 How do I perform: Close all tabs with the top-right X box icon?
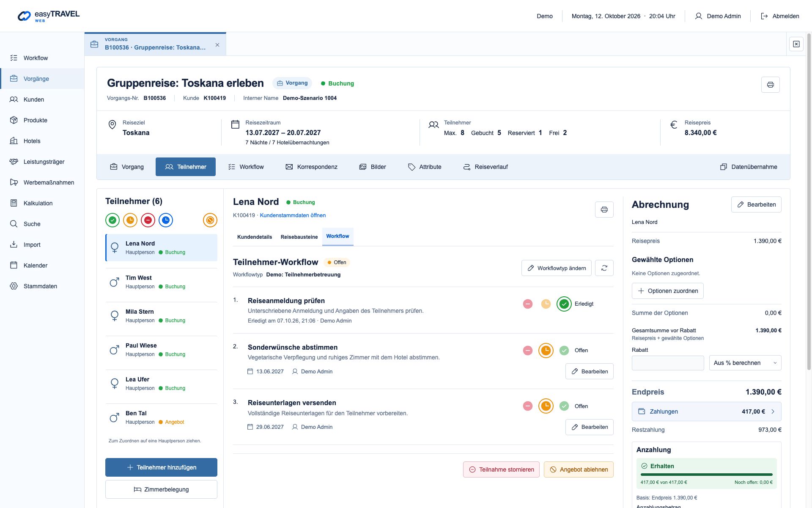(x=796, y=44)
